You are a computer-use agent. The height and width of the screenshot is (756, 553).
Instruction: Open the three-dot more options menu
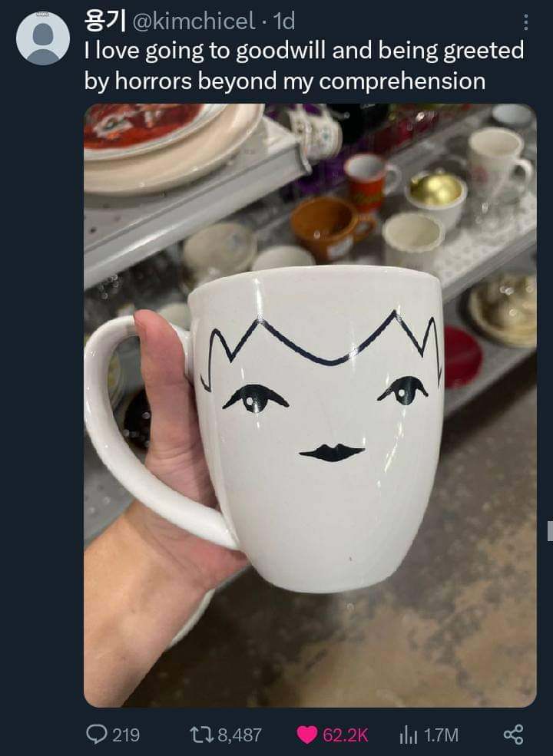[x=526, y=22]
